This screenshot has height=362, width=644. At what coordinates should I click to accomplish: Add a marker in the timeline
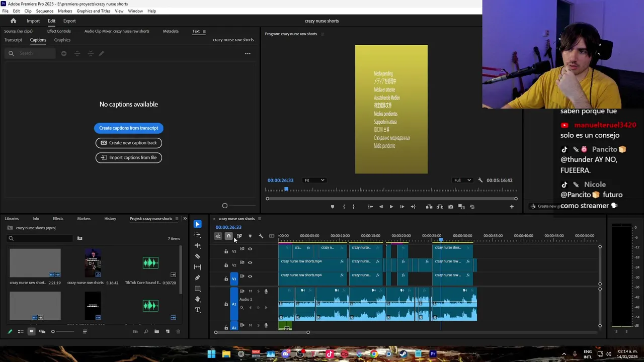coord(250,236)
